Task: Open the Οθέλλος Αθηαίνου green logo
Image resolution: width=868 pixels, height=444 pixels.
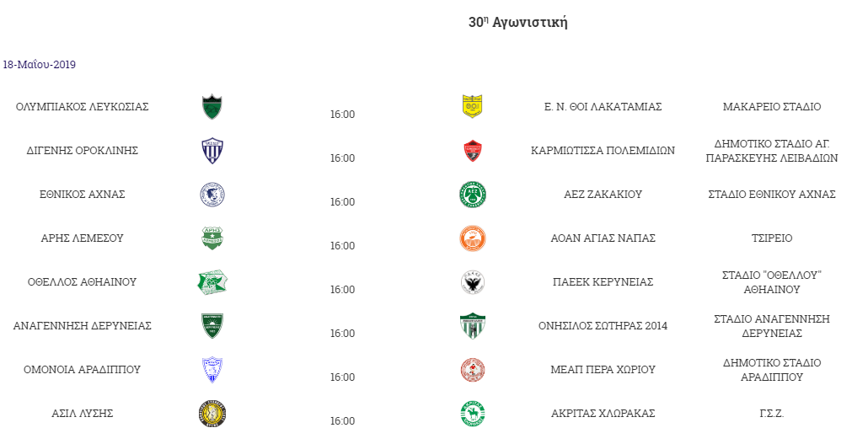Action: 212,282
